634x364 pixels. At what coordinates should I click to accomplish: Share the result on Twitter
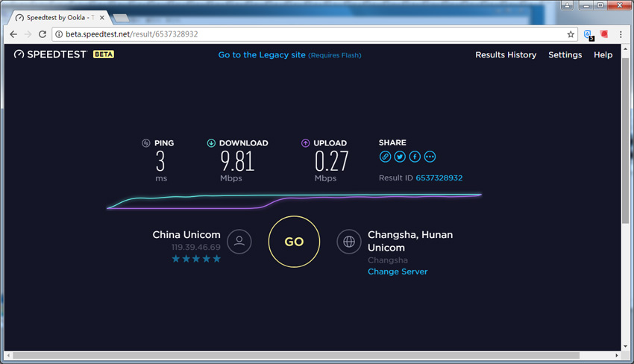[400, 157]
